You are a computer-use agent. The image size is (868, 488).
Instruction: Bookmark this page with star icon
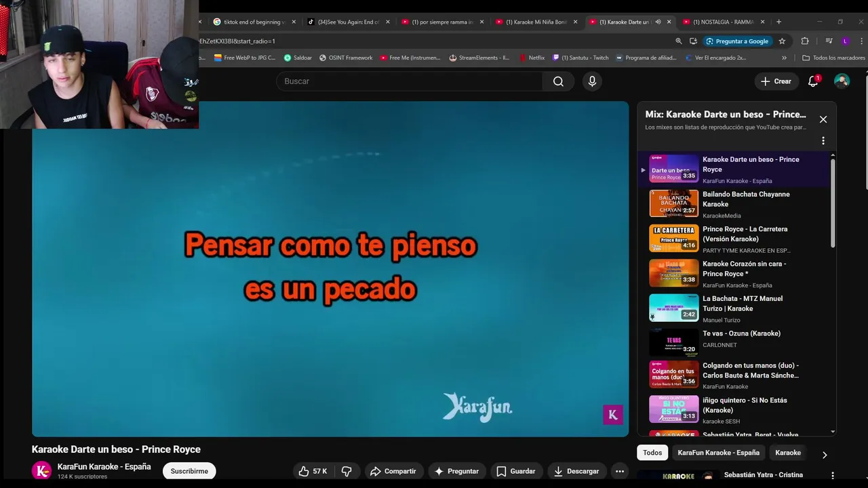(x=782, y=41)
